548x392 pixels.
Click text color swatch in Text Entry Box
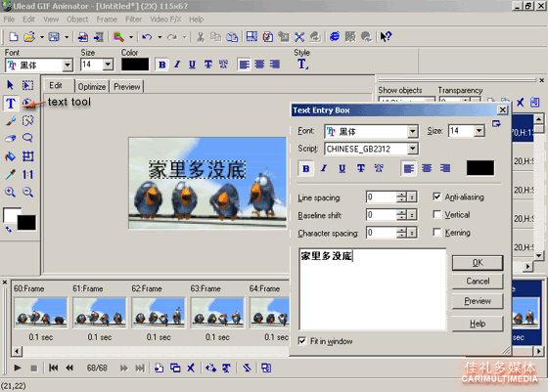480,168
